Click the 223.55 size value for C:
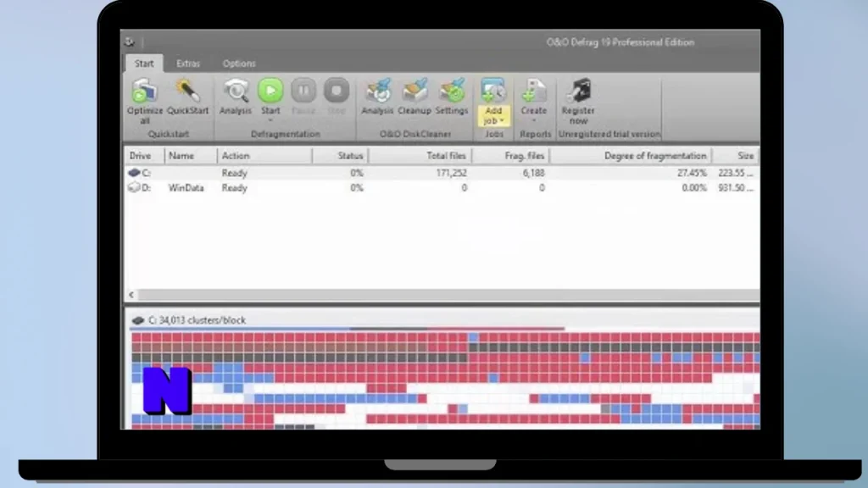 [x=736, y=173]
